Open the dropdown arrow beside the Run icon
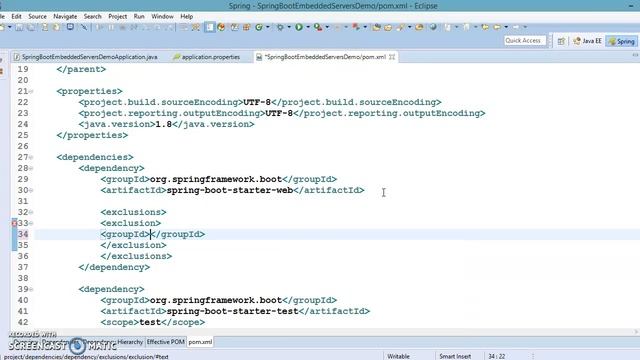 coord(308,27)
